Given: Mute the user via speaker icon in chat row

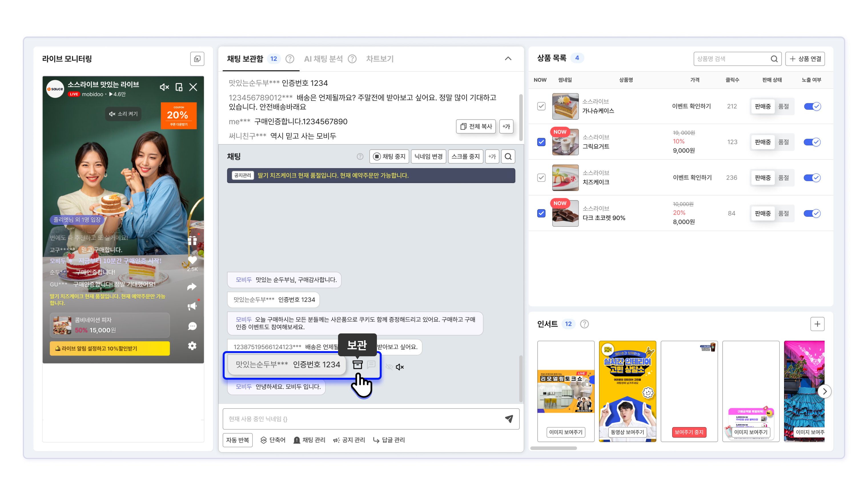Looking at the screenshot, I should pyautogui.click(x=399, y=367).
